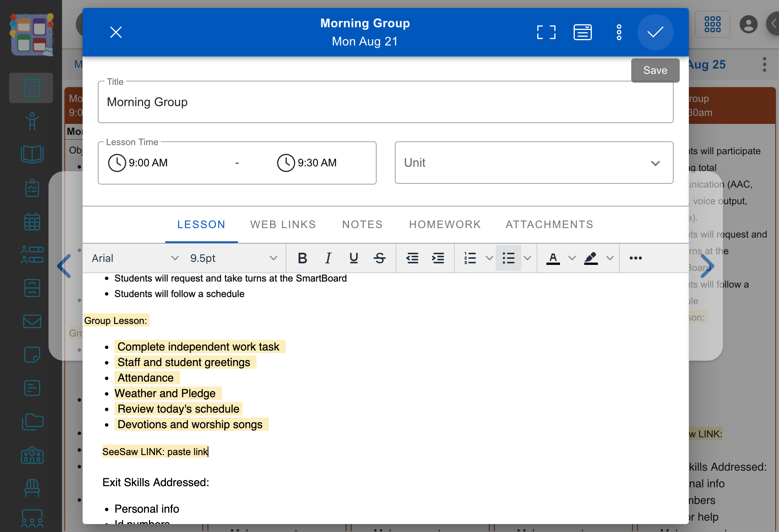
Task: Expand numbered list style options
Action: [x=489, y=258]
